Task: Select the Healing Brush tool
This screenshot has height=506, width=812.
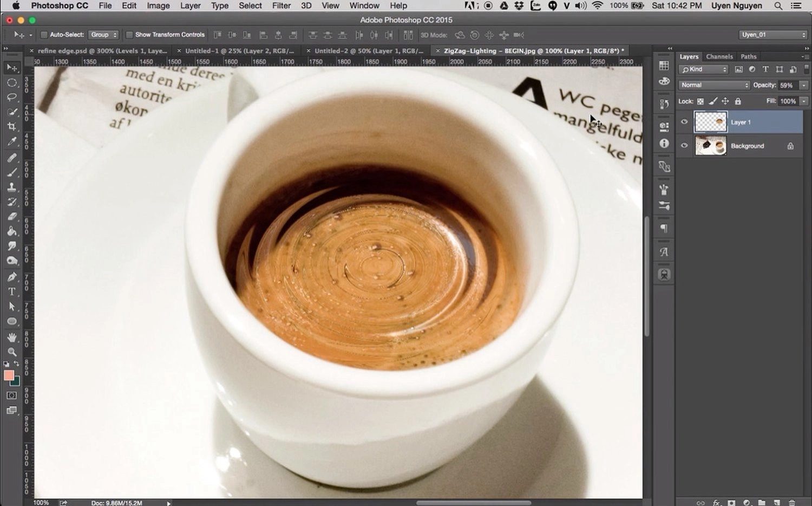Action: point(11,158)
